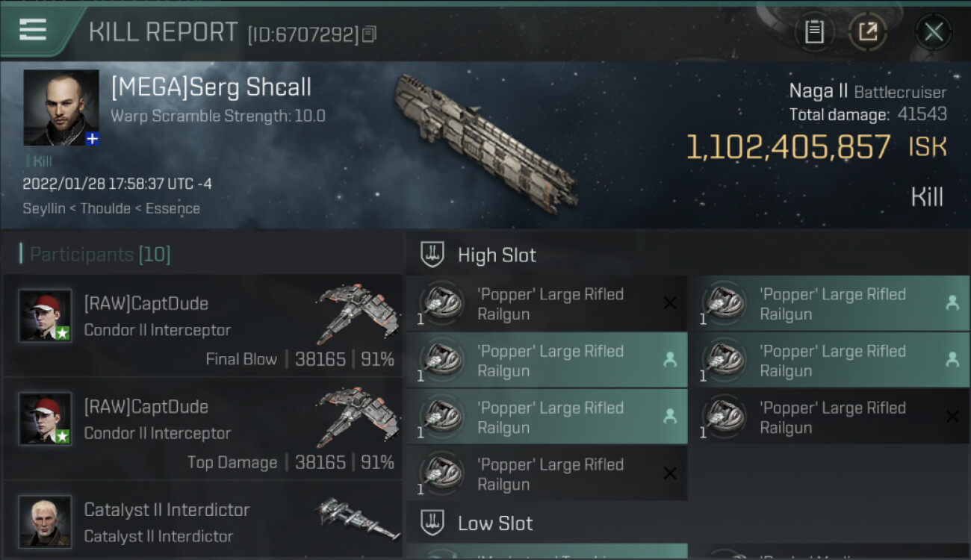971x560 pixels.
Task: Click the X marker on last left Railgun
Action: (670, 473)
